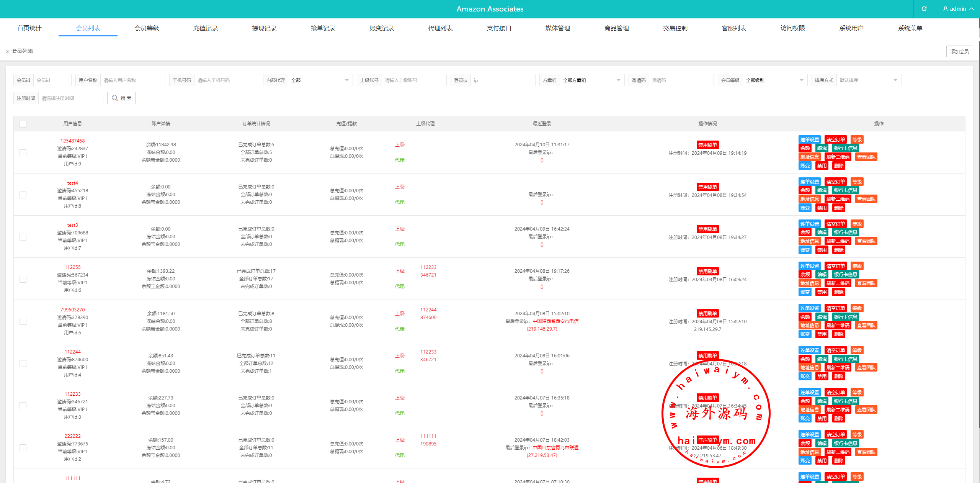The image size is (980, 483).
Task: Click 银行卡信息 for user test3
Action: tap(845, 232)
